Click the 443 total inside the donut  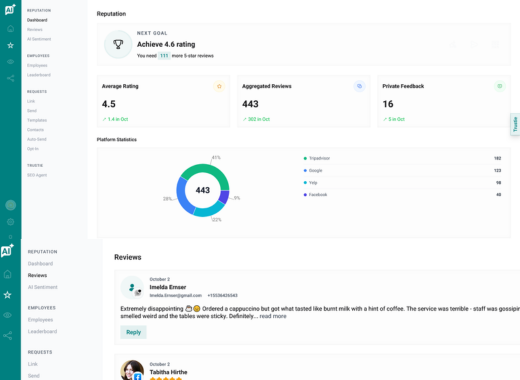click(203, 190)
